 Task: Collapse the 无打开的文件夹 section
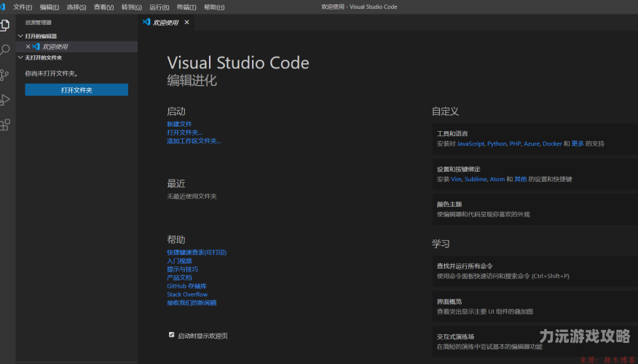pos(20,58)
